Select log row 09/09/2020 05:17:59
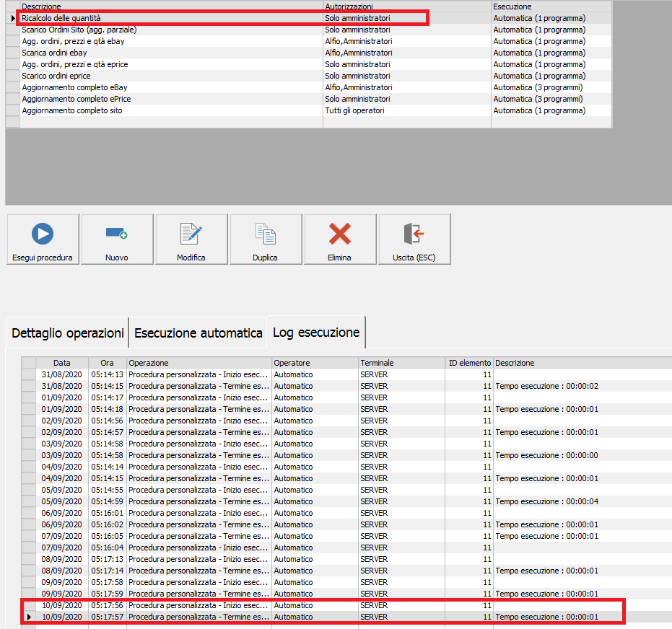The image size is (672, 629). [x=347, y=594]
